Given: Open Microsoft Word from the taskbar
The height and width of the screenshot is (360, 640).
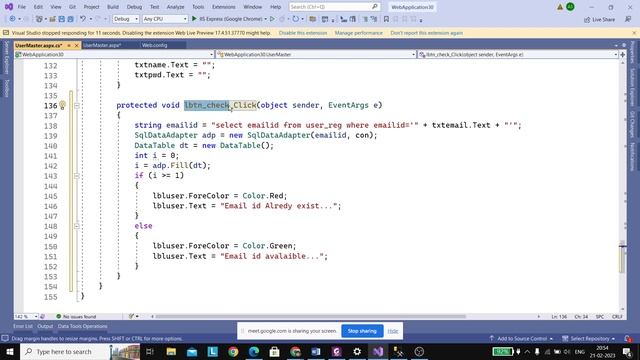Looking at the screenshot, I should pos(316,351).
